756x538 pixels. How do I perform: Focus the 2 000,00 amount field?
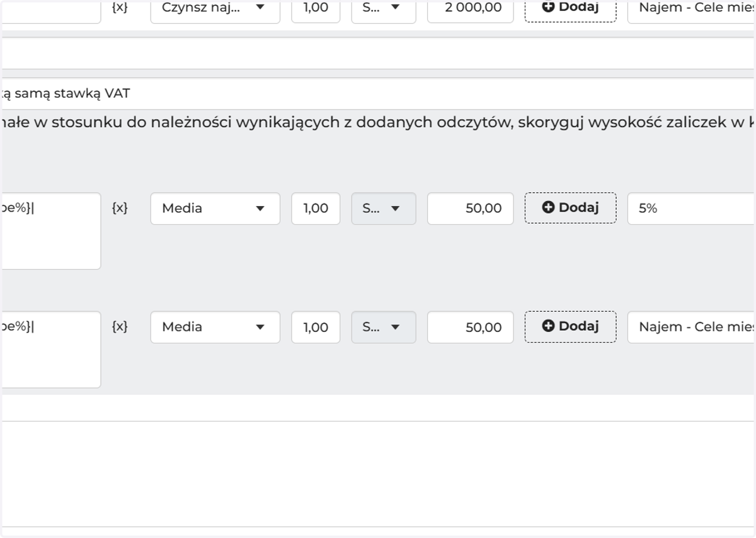tap(471, 11)
